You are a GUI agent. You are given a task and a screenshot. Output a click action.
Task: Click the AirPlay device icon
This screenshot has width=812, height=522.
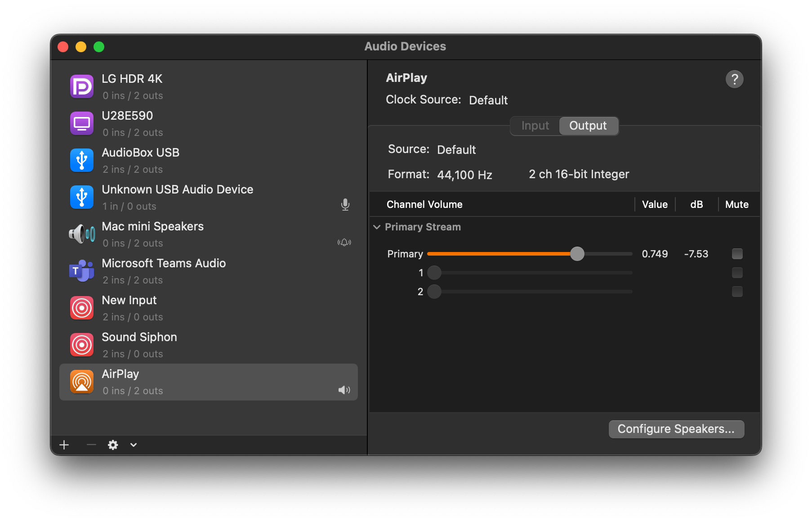(82, 382)
